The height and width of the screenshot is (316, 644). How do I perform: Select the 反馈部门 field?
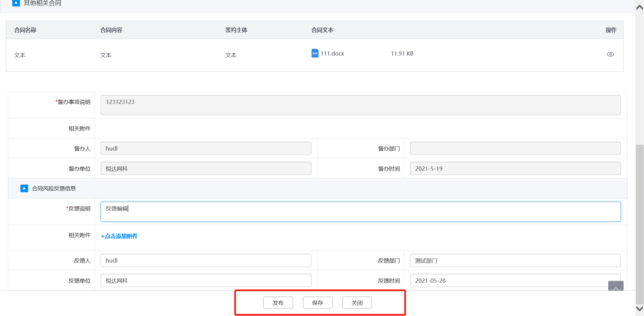(515, 260)
